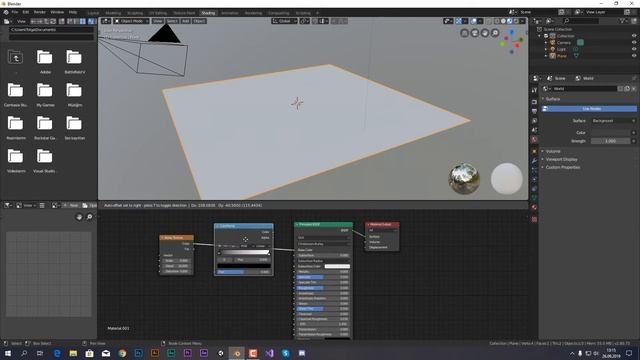Open the Help menu
Image resolution: width=640 pixels, height=360 pixels.
tap(73, 12)
